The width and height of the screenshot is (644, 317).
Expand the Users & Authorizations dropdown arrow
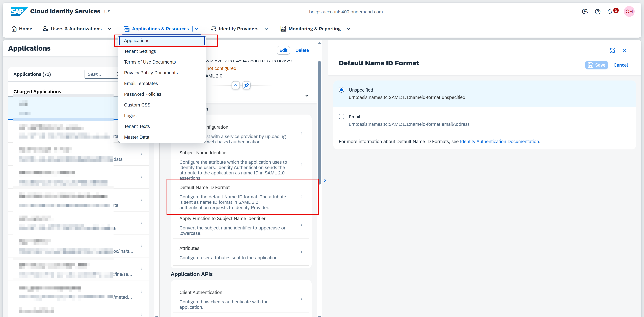coord(109,29)
